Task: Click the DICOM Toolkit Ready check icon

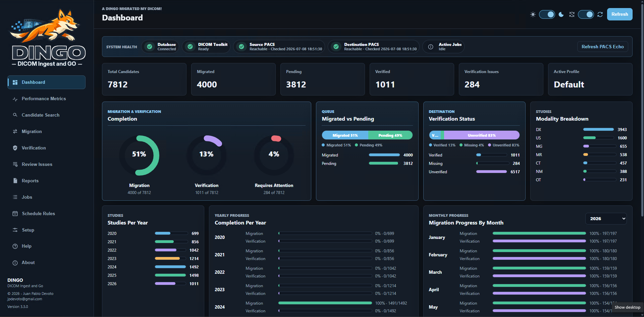Action: [x=190, y=47]
